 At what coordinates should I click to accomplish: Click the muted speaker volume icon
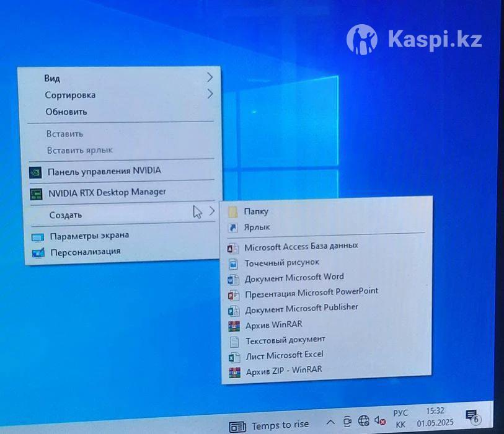point(379,420)
